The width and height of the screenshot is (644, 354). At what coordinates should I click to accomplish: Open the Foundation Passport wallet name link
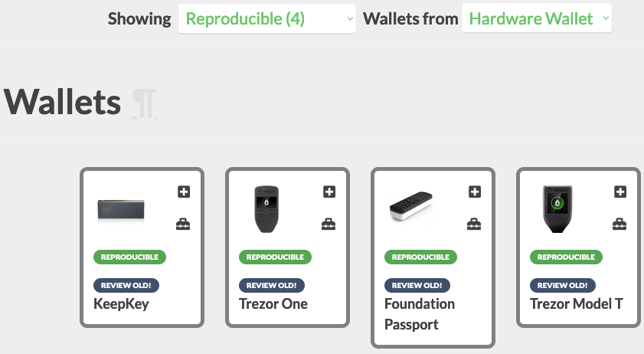(x=420, y=314)
